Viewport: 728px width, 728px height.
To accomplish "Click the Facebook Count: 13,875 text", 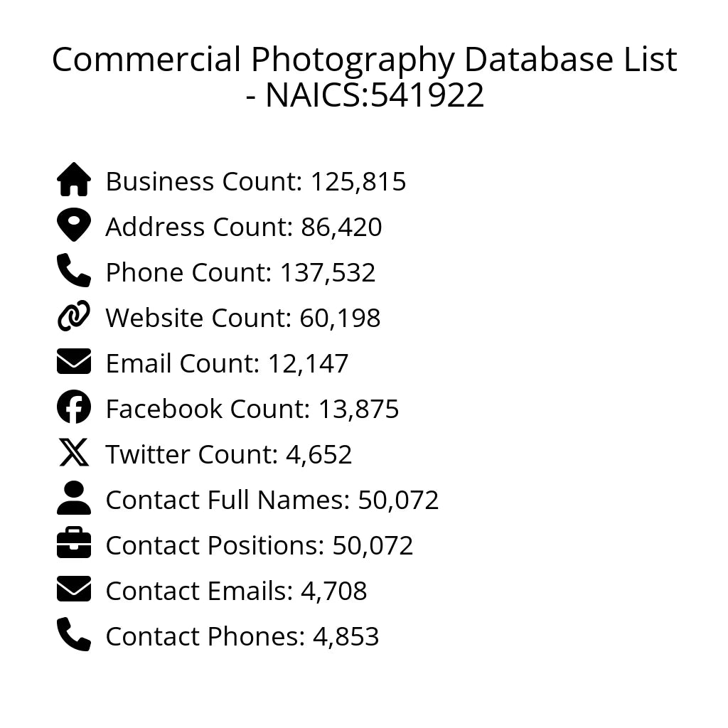I will click(252, 409).
